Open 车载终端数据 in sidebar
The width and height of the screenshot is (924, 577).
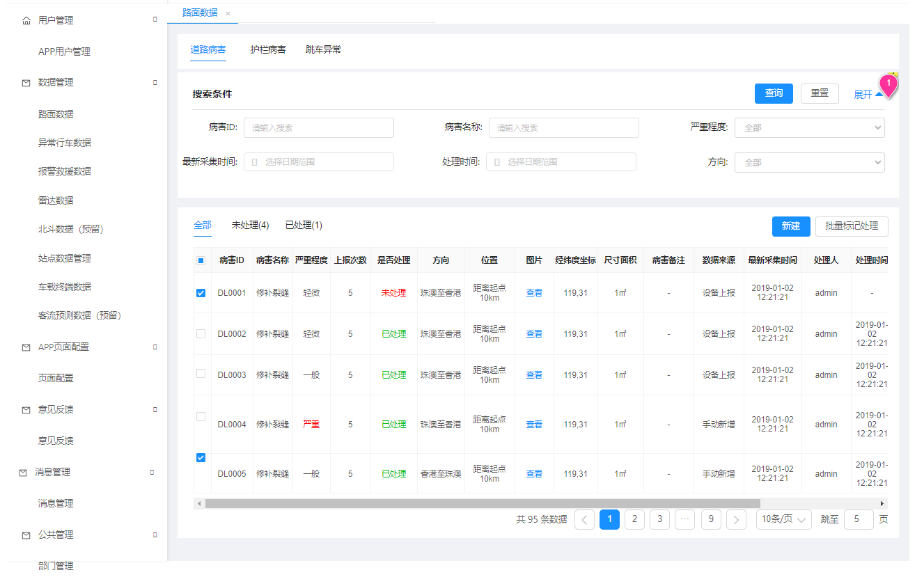(64, 287)
